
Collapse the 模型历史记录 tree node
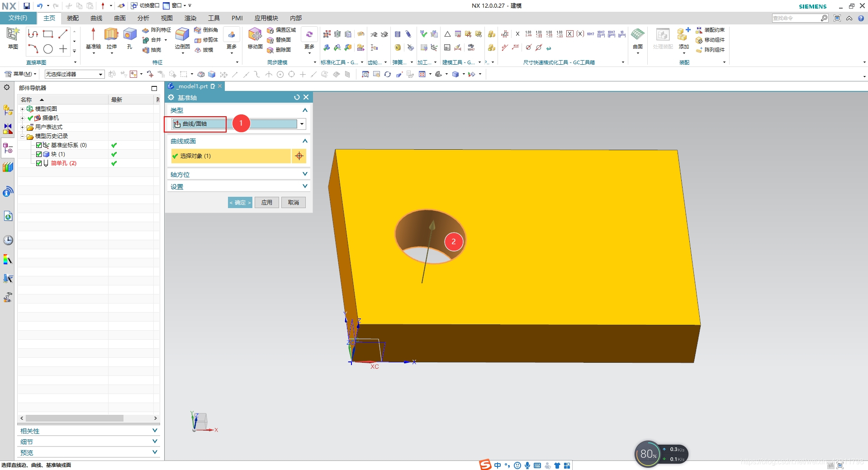pyautogui.click(x=22, y=136)
